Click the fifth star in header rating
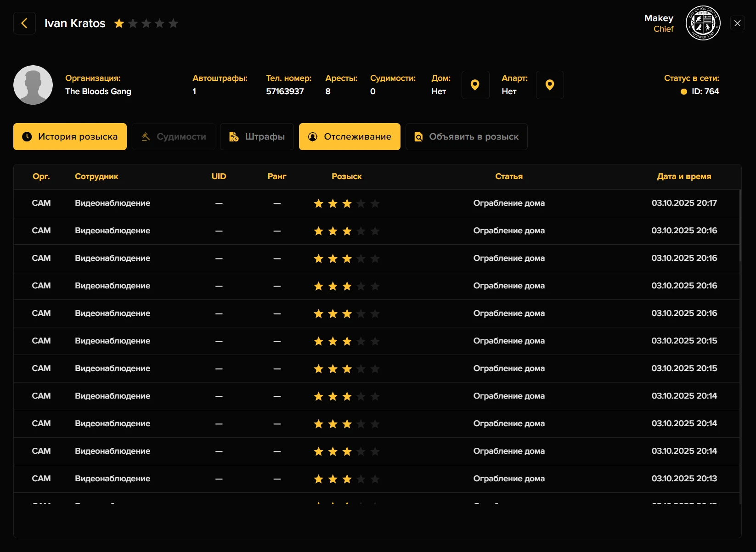The width and height of the screenshot is (756, 552). pyautogui.click(x=173, y=23)
